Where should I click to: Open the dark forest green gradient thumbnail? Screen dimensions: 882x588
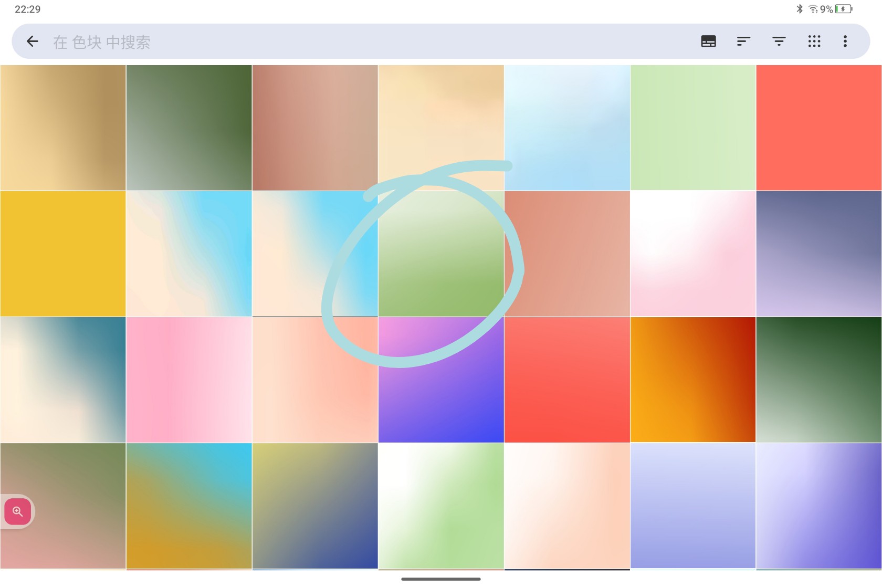(x=819, y=380)
